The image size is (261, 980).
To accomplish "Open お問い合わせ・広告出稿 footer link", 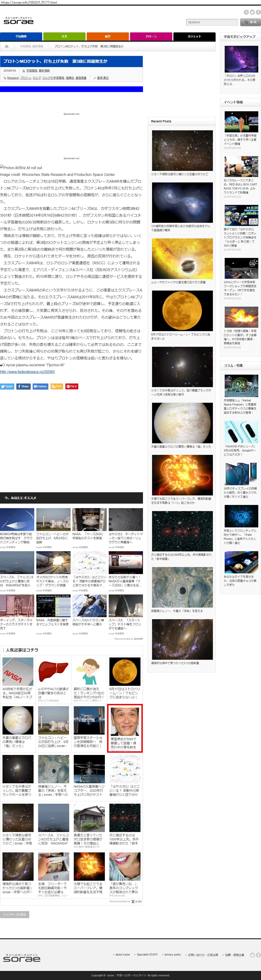I will pyautogui.click(x=203, y=955).
